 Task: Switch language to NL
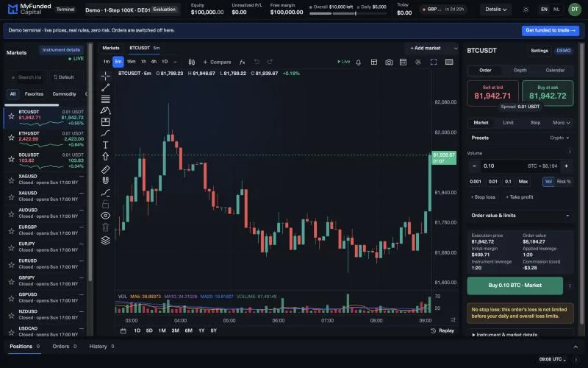[556, 10]
